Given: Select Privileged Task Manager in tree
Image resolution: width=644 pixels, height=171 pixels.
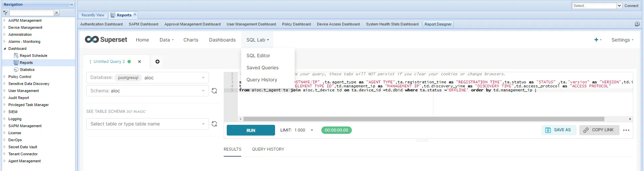Looking at the screenshot, I should point(29,105).
